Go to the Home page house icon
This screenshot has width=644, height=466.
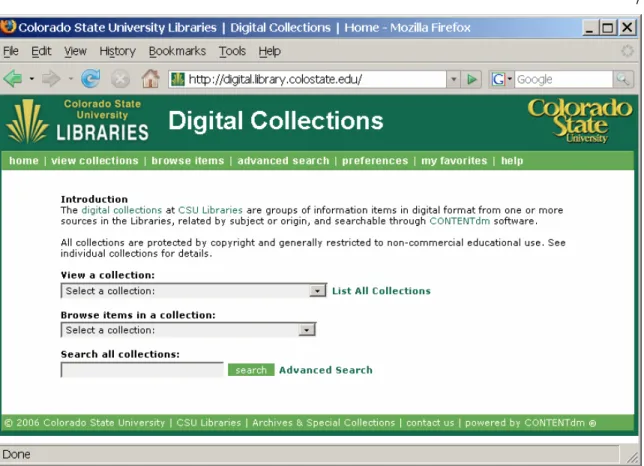(150, 78)
